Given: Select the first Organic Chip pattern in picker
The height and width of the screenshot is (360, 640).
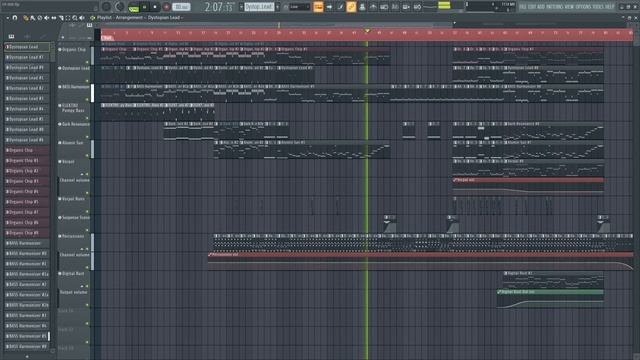Looking at the screenshot, I should pos(27,150).
